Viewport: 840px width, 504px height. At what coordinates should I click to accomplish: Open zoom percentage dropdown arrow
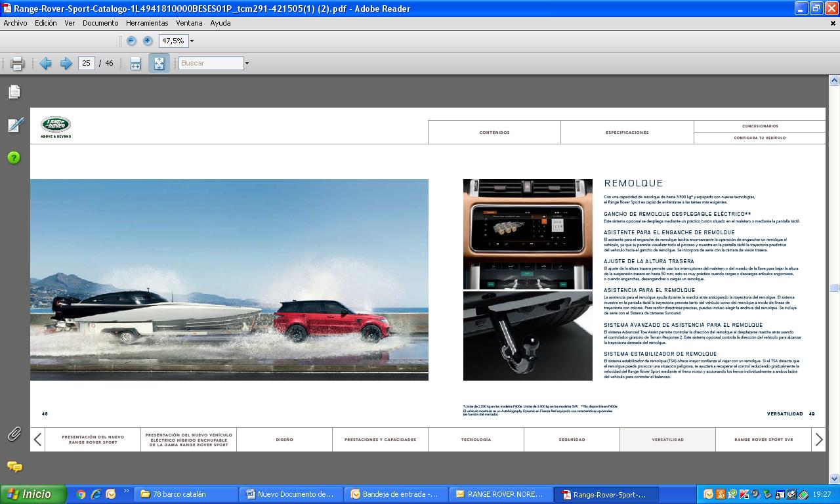tap(192, 41)
